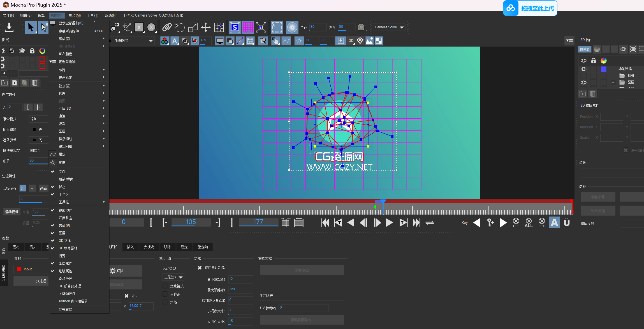Click the trash icon in layers panel

click(35, 83)
